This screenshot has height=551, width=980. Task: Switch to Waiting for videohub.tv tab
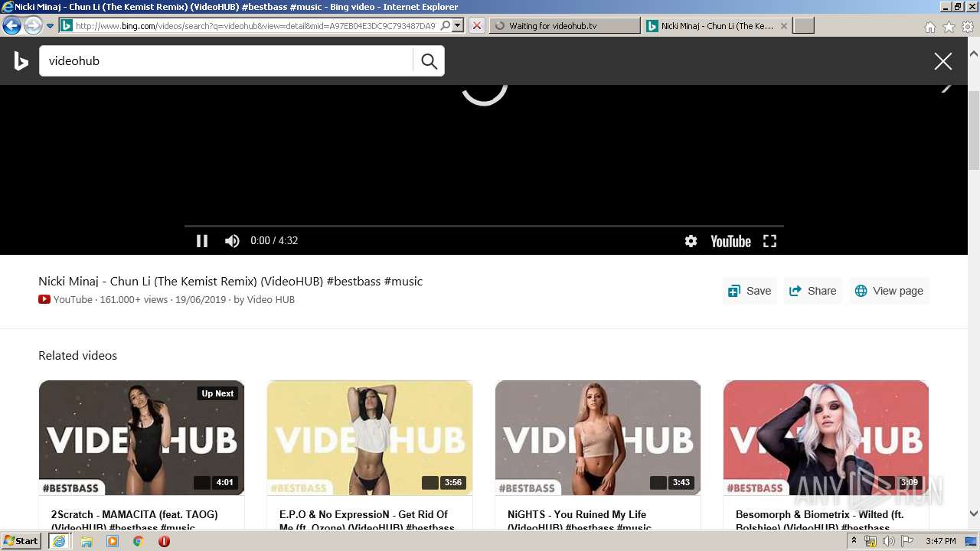click(564, 25)
